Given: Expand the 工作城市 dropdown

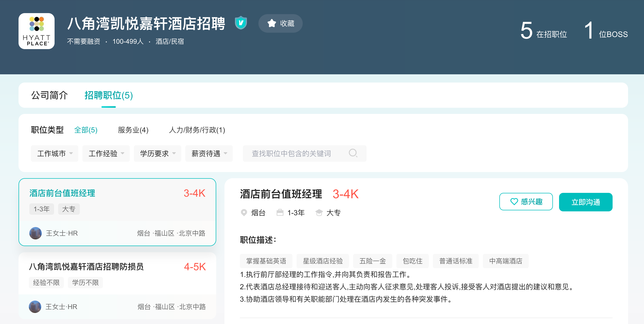Looking at the screenshot, I should point(55,154).
